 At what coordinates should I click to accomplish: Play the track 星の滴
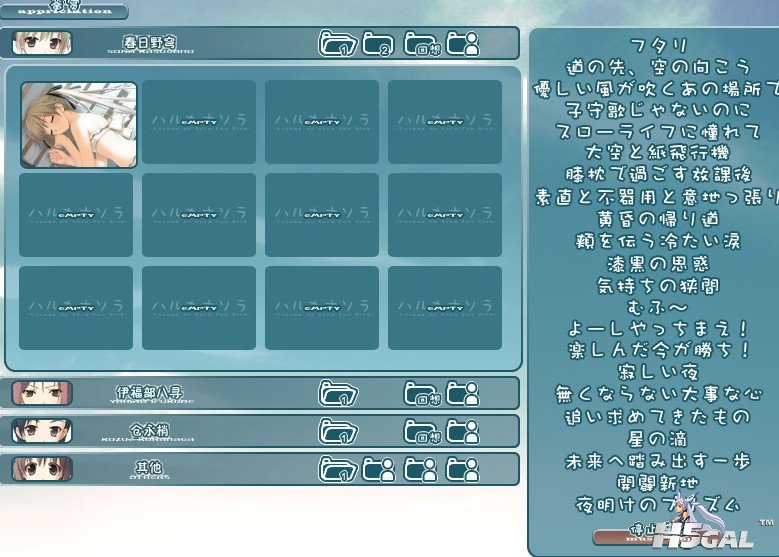coord(658,439)
